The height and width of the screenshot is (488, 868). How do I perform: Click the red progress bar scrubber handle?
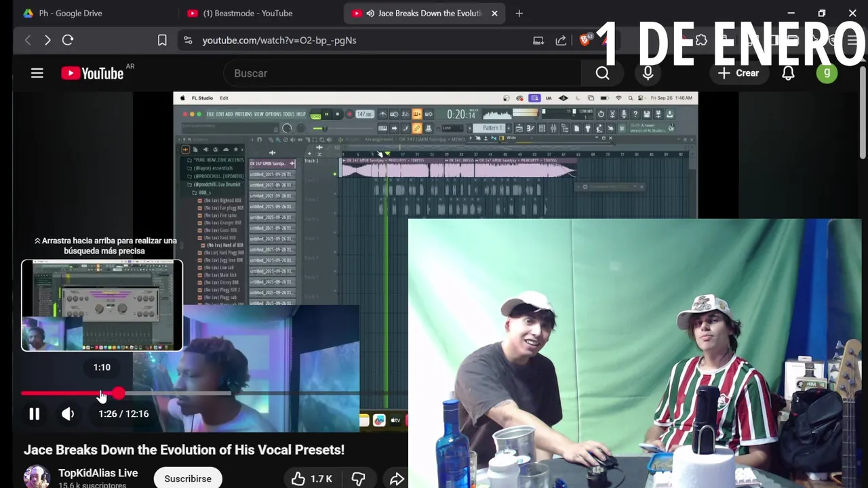click(119, 393)
